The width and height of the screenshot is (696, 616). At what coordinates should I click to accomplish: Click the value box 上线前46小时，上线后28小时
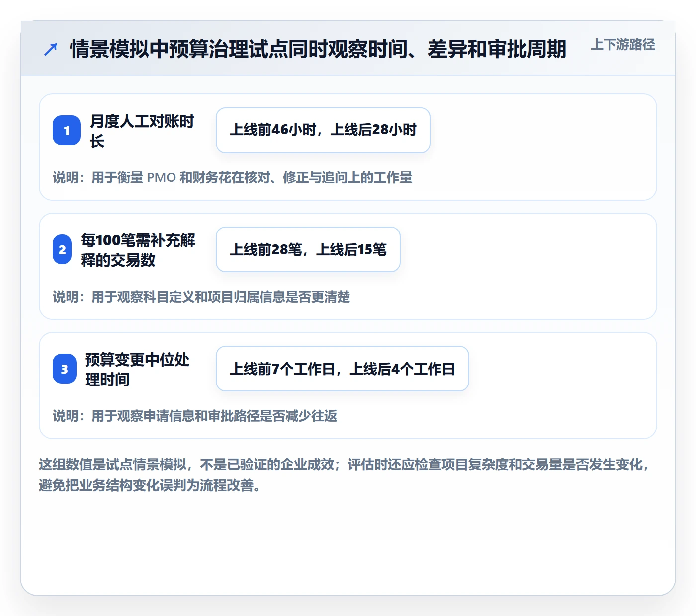(x=323, y=130)
